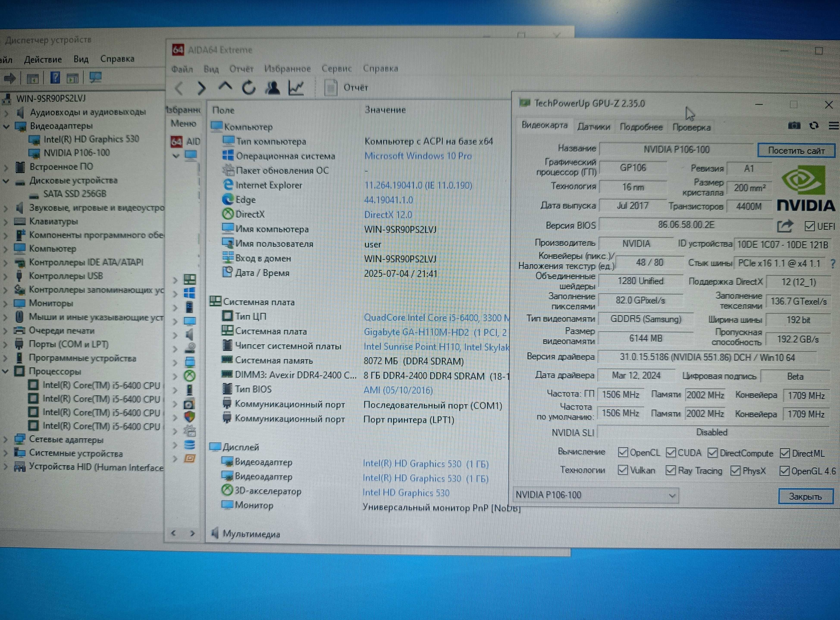Click AID icon in AIDA64 sidebar
The height and width of the screenshot is (620, 840).
(x=186, y=142)
